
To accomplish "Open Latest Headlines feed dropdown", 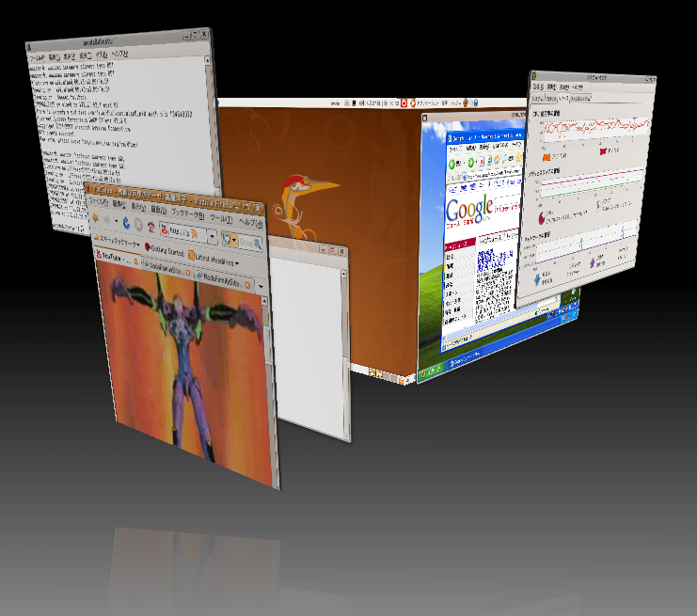I will pyautogui.click(x=214, y=259).
